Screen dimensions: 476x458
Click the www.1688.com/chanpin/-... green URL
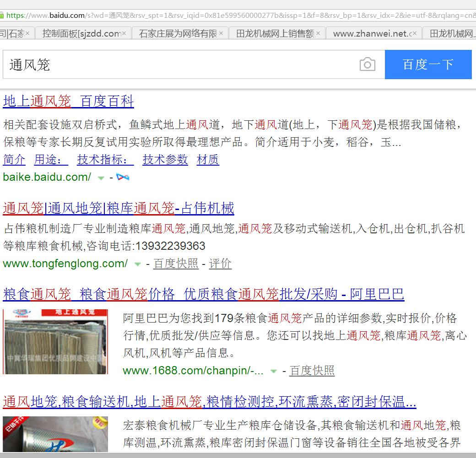pos(193,371)
